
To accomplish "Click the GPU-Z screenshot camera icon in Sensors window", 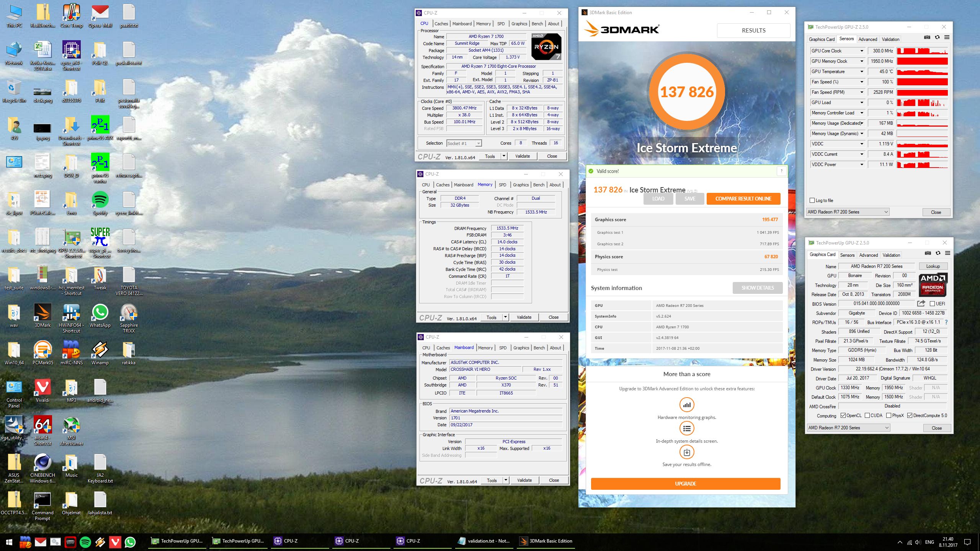I will click(927, 37).
